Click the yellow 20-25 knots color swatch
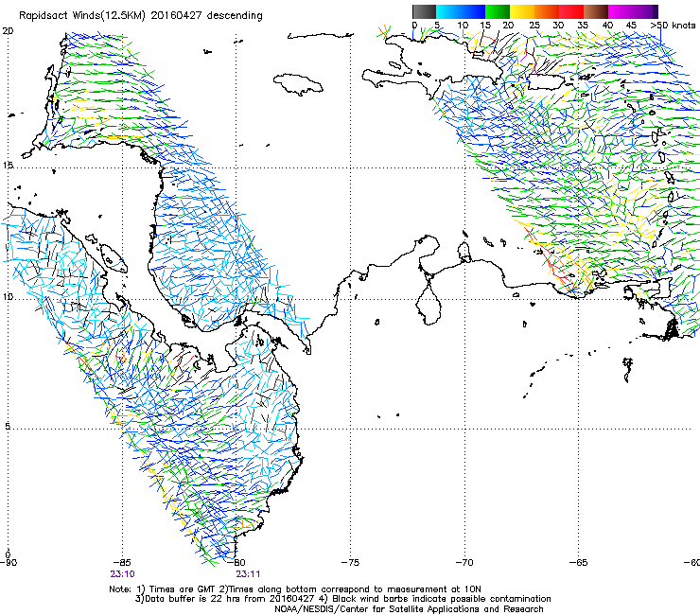Viewport: 700px width, 615px height. (x=522, y=11)
